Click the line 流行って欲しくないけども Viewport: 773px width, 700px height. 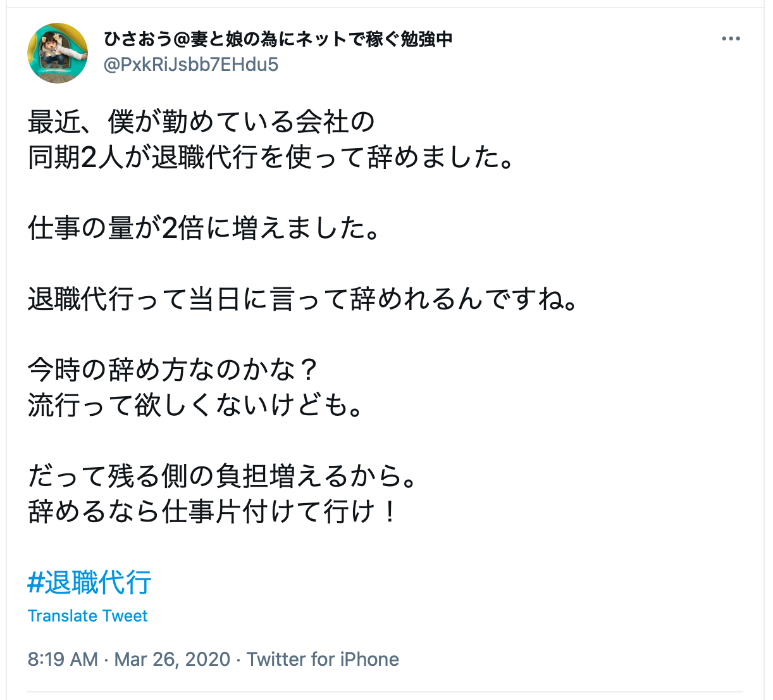click(195, 405)
